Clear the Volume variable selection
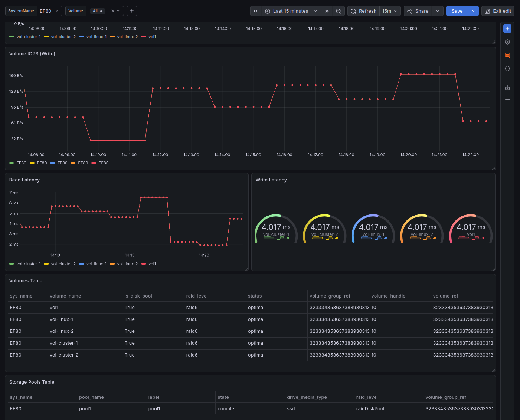Viewport: 520px width, 420px height. click(x=113, y=11)
